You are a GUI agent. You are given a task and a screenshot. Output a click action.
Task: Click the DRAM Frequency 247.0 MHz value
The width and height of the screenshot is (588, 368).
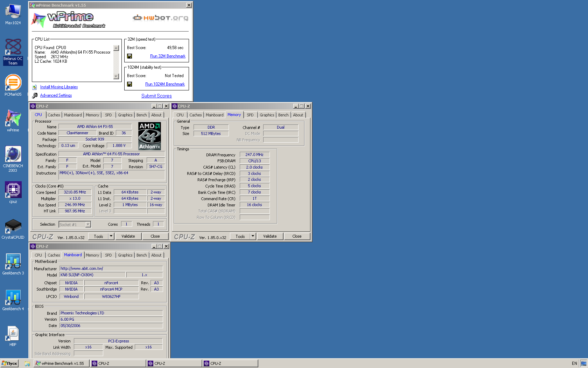[254, 155]
